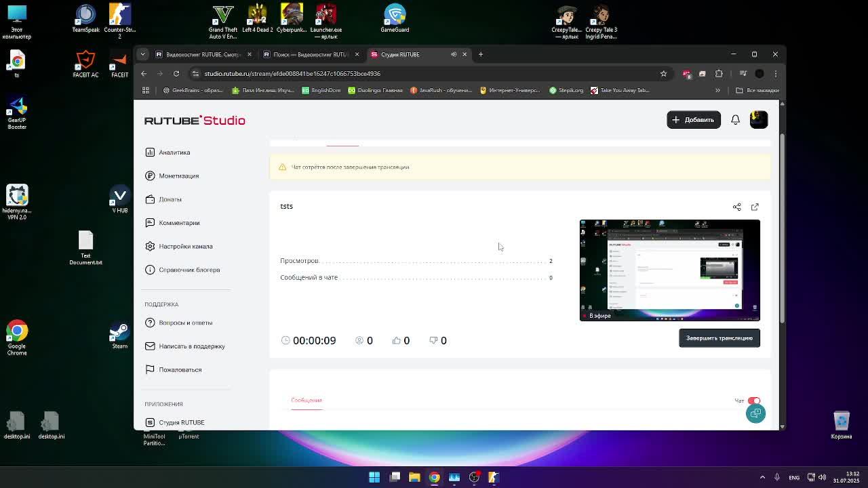This screenshot has width=868, height=488.
Task: Open Stepik.org bookmark
Action: click(566, 90)
